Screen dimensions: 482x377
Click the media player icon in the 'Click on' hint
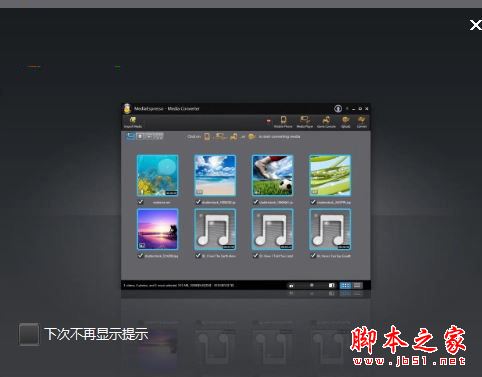pos(221,136)
